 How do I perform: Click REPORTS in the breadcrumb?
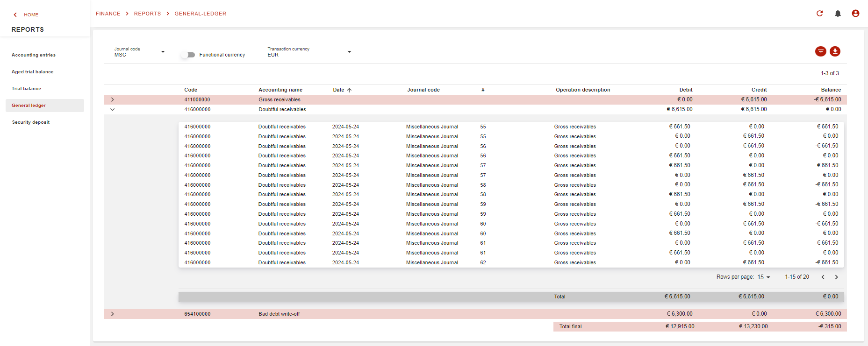click(x=147, y=14)
